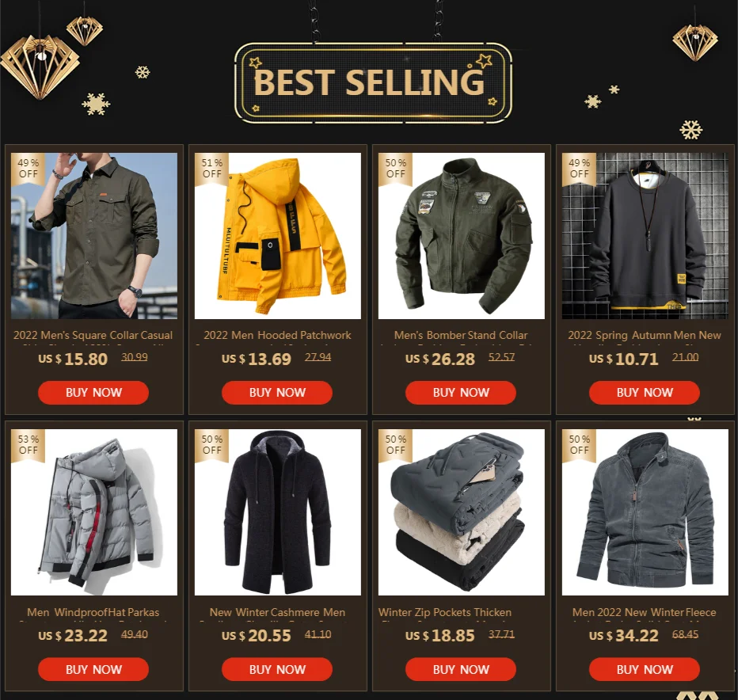Click Buy Now for the $23.22 parka

(93, 669)
